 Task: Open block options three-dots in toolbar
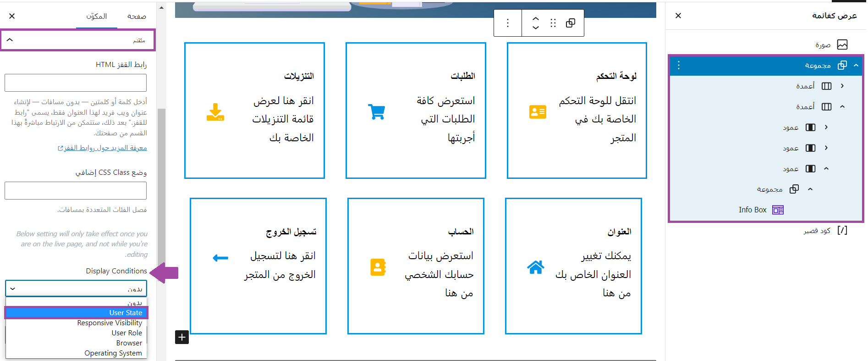pos(507,23)
